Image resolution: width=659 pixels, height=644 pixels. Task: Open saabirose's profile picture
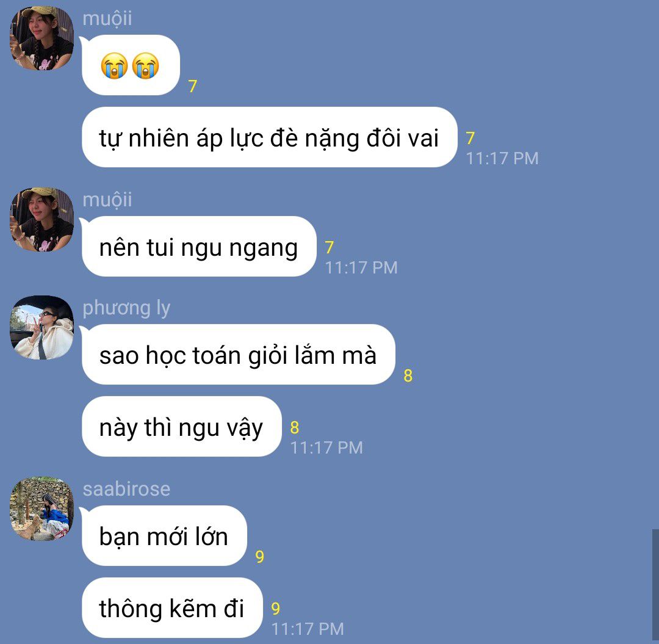pos(41,508)
